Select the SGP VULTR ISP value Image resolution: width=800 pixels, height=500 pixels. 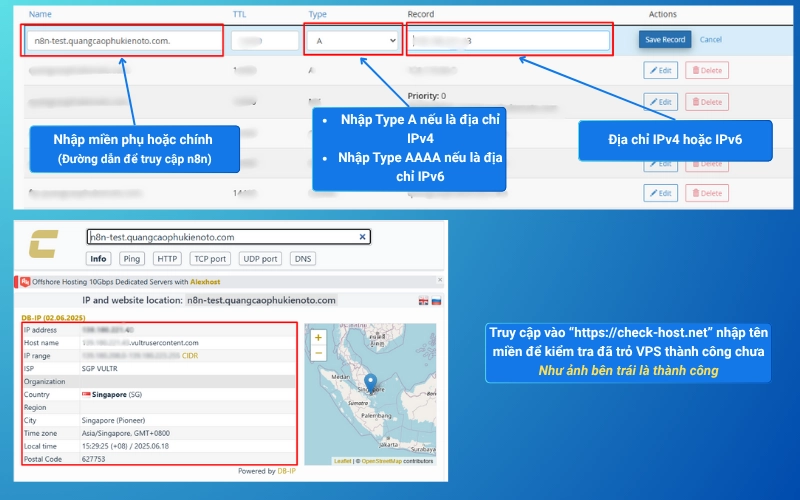[99, 368]
